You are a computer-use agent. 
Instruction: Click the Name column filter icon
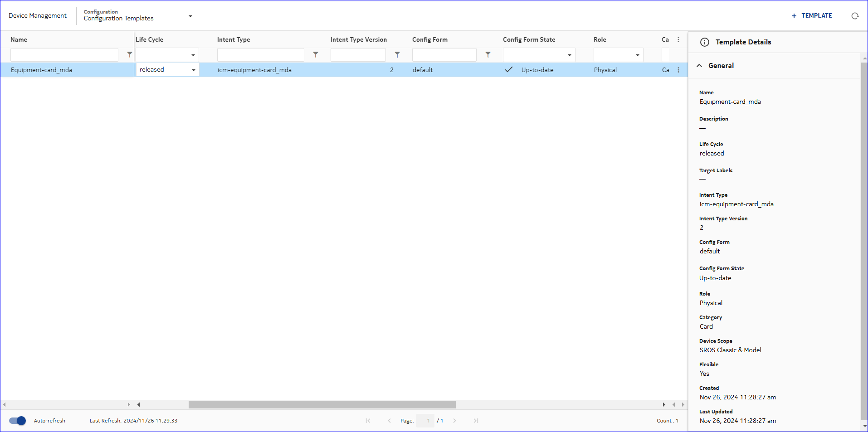click(130, 55)
